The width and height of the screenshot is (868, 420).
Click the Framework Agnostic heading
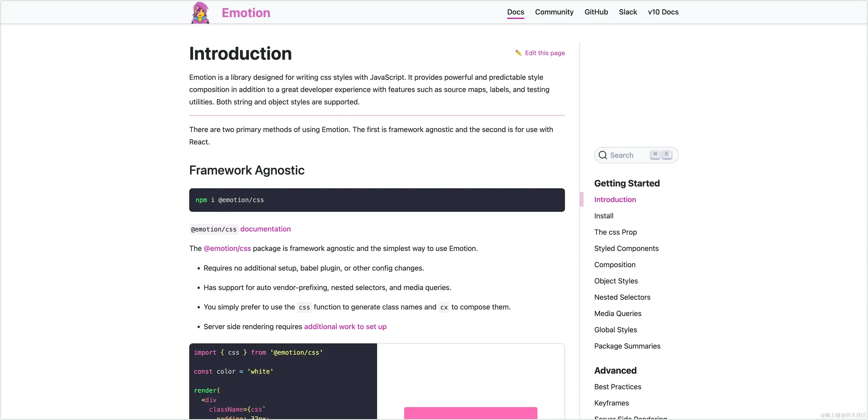[x=247, y=170]
